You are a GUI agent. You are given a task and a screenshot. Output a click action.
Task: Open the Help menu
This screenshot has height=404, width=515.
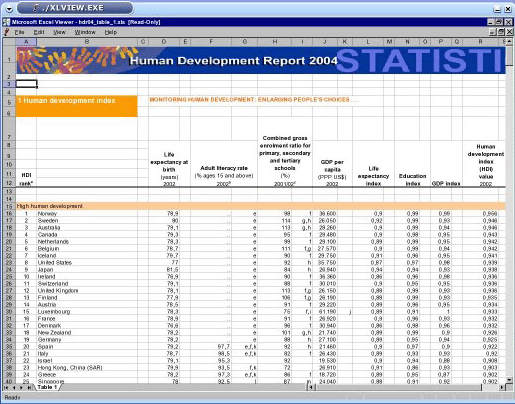click(x=111, y=32)
